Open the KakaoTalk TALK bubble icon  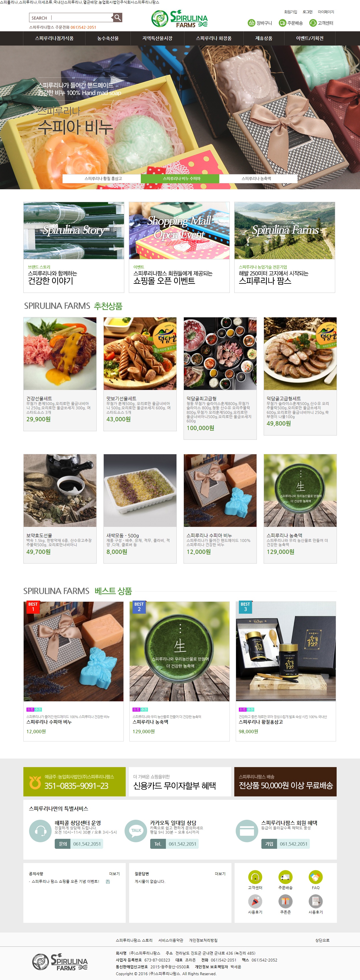click(x=136, y=831)
